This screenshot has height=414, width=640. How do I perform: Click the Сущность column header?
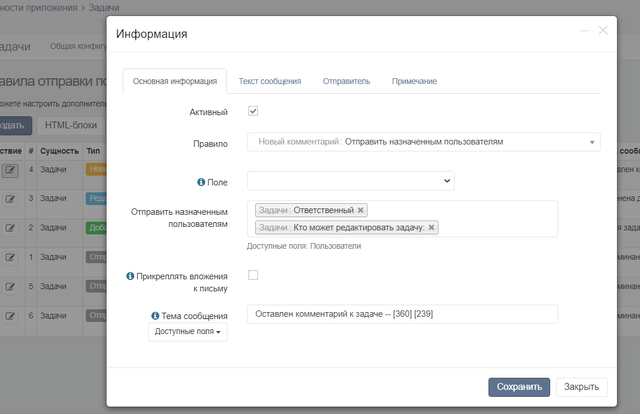[60, 151]
